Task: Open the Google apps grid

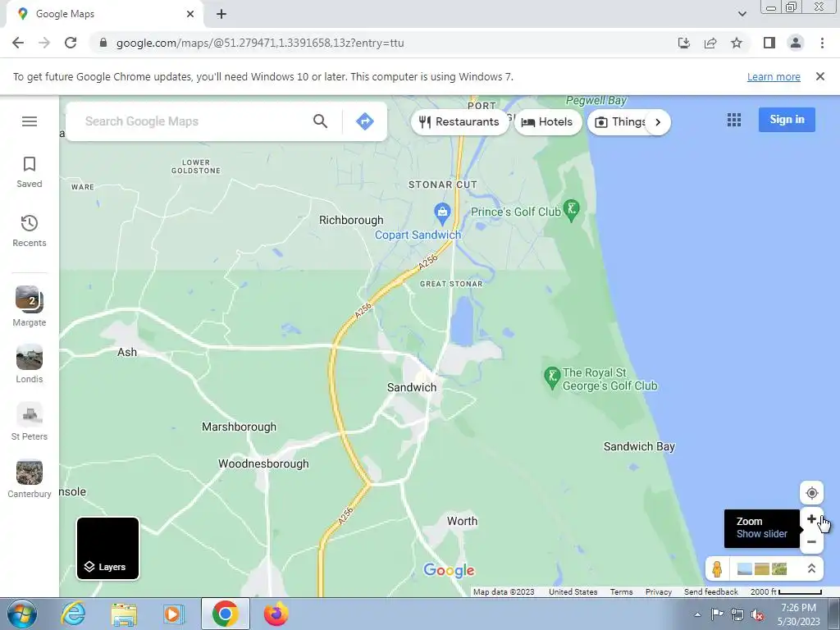Action: pos(734,120)
